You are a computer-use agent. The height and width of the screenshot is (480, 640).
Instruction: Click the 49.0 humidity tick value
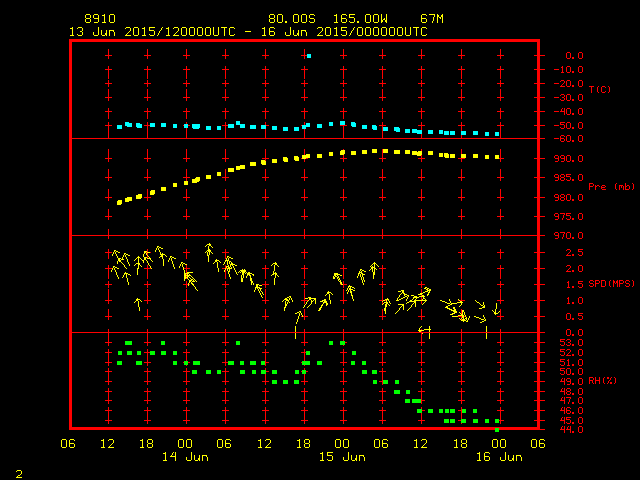(x=571, y=382)
